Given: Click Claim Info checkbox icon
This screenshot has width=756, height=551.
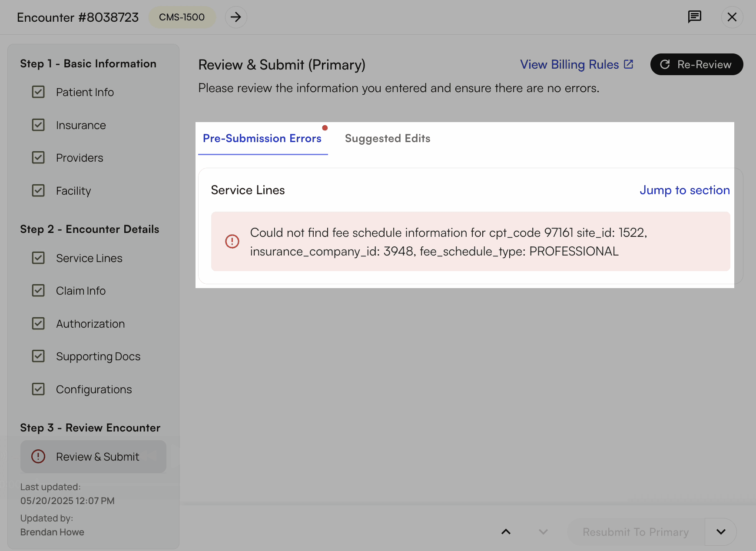Looking at the screenshot, I should (38, 290).
